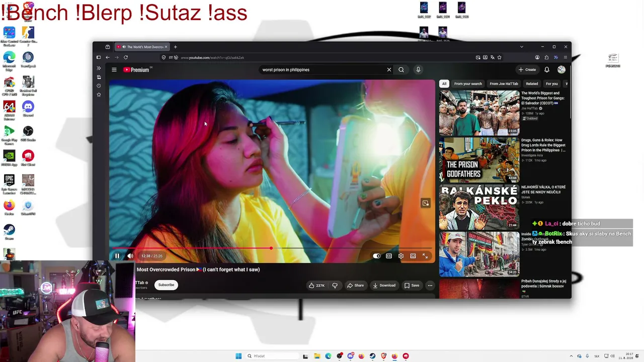
Task: Dislike the video
Action: (x=335, y=286)
